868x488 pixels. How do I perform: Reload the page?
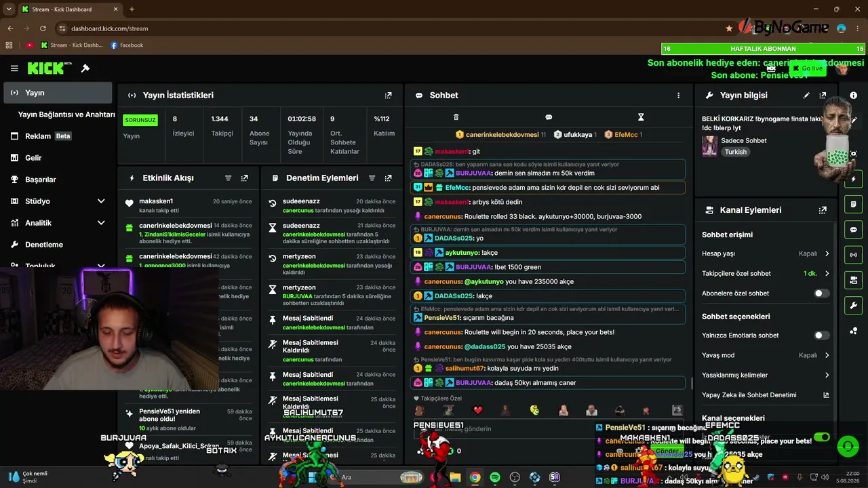coord(43,28)
